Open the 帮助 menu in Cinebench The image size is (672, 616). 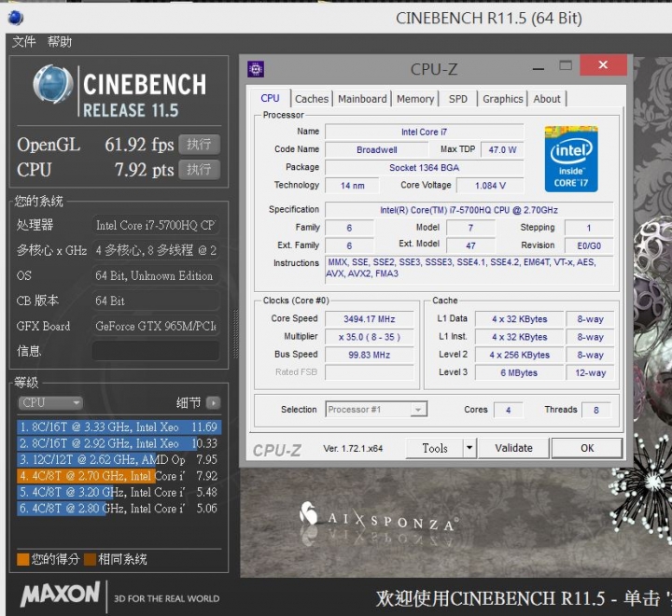click(60, 42)
